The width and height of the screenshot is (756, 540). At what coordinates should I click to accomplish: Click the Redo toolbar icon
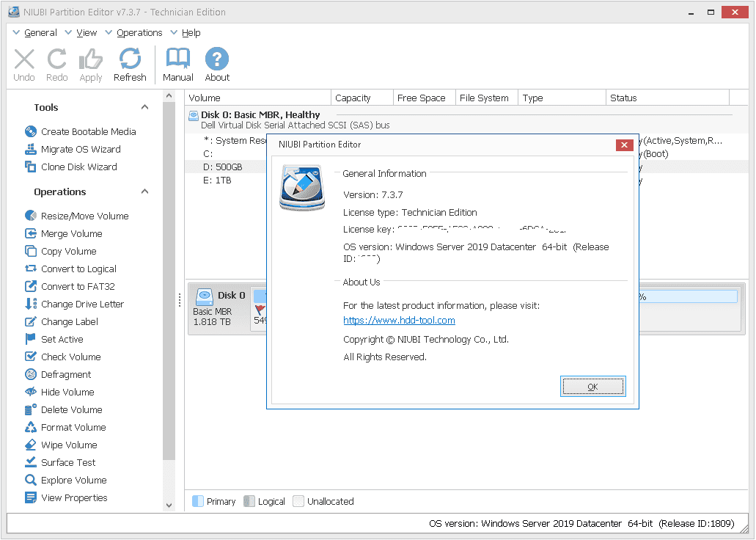click(57, 59)
